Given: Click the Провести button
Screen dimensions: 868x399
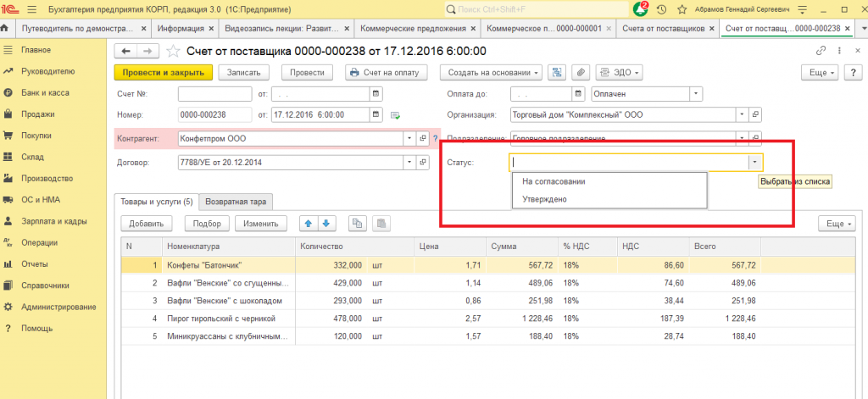Looking at the screenshot, I should [x=307, y=73].
